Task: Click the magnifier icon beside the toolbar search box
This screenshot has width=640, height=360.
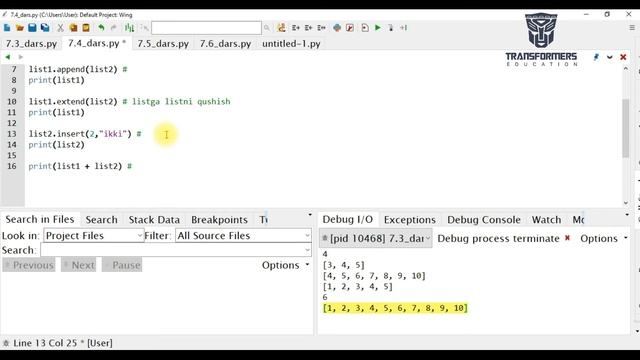Action: pyautogui.click(x=267, y=28)
